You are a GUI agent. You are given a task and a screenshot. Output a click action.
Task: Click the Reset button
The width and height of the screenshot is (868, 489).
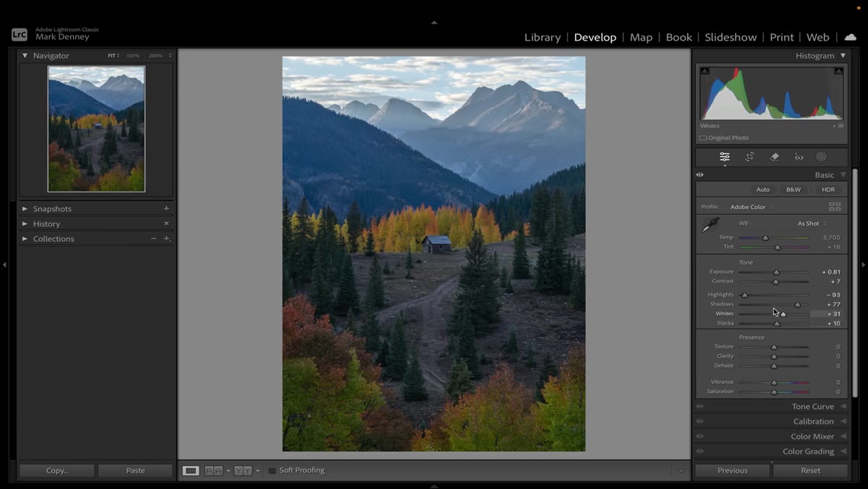811,470
